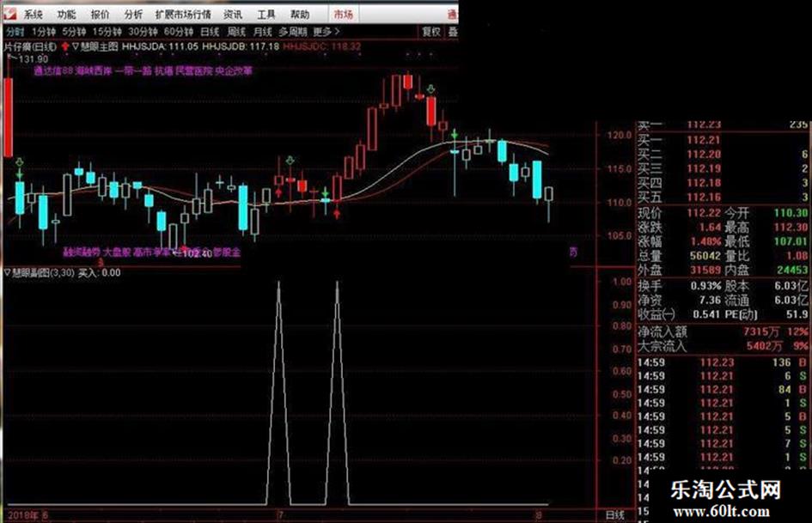Select the 周线 period tab
Image resolution: width=812 pixels, height=523 pixels.
pos(236,32)
